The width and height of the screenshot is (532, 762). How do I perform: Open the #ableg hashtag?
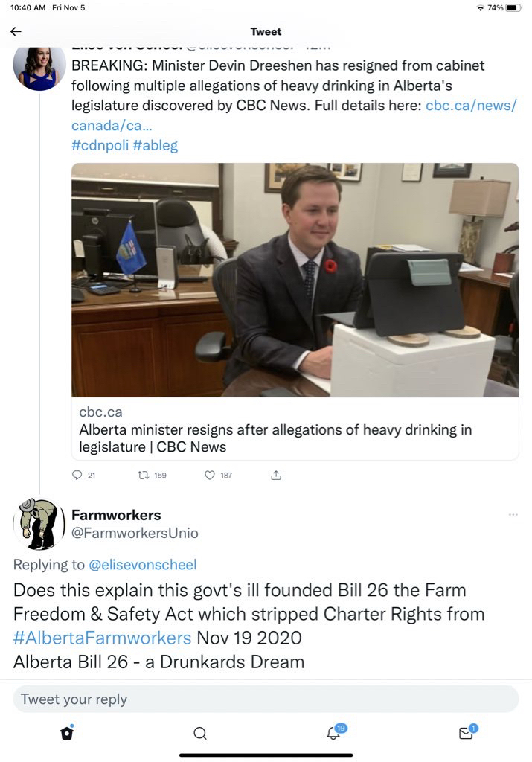[156, 145]
